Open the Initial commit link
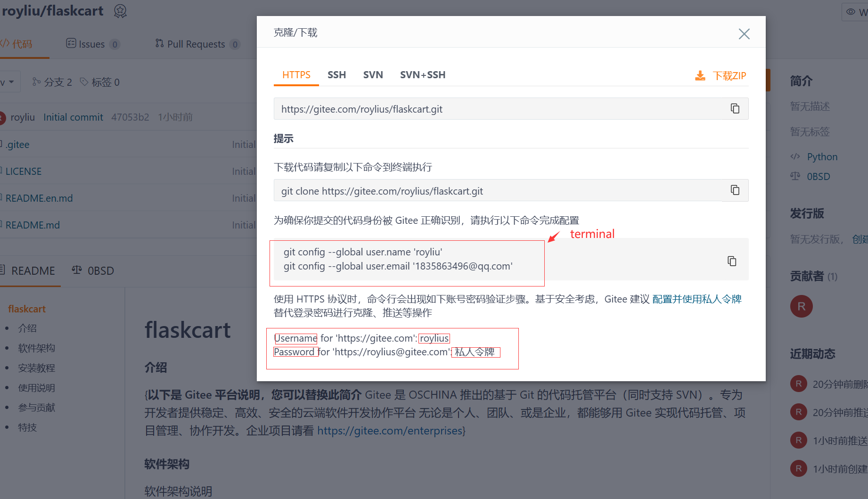The image size is (868, 499). (73, 117)
